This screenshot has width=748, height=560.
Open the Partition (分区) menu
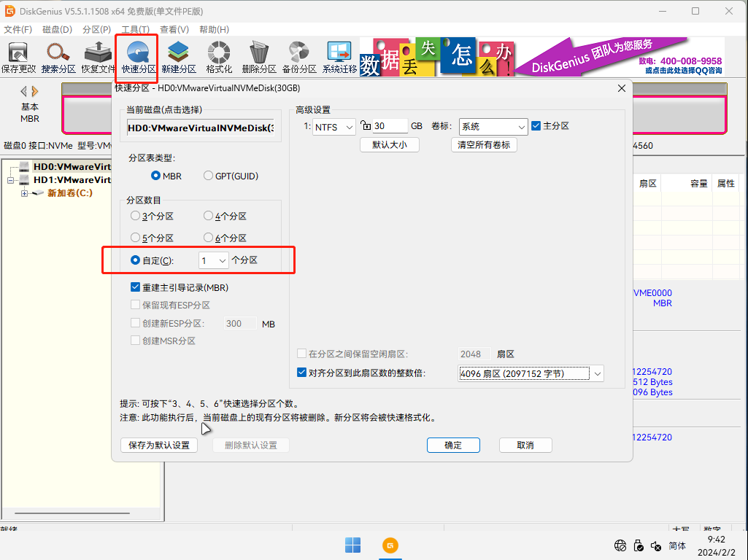[x=97, y=30]
